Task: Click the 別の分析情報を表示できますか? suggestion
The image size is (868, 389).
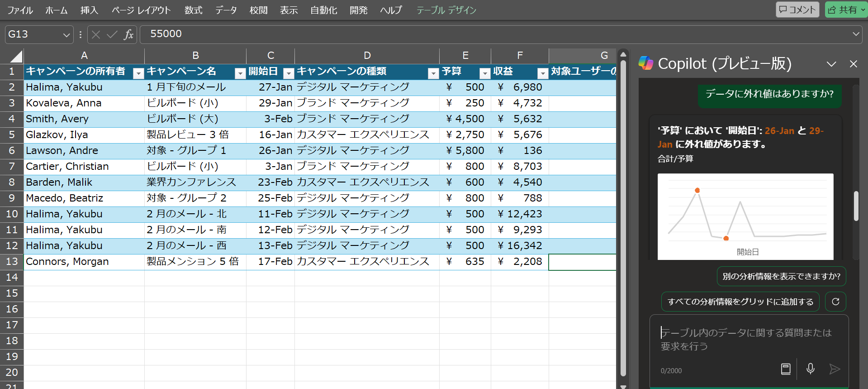Action: coord(781,276)
